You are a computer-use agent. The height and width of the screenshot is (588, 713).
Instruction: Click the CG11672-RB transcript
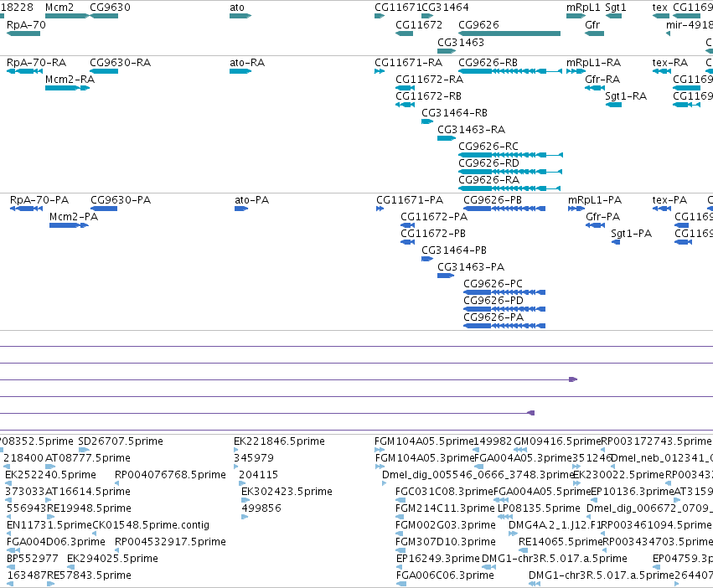(x=406, y=105)
